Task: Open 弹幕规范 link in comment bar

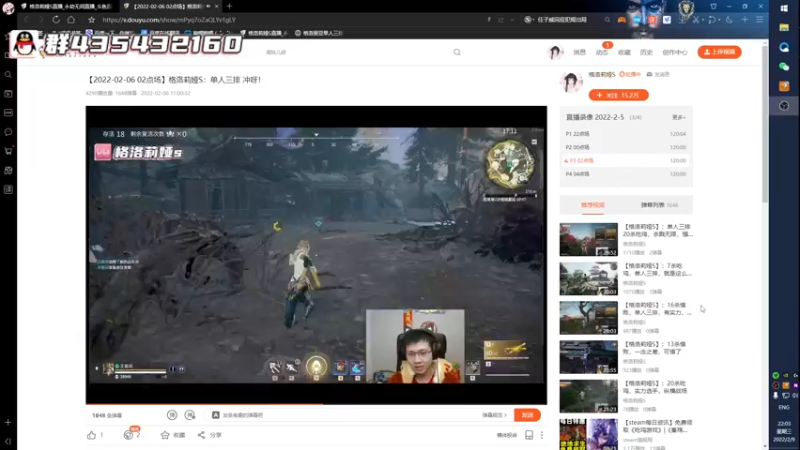Action: click(x=494, y=415)
